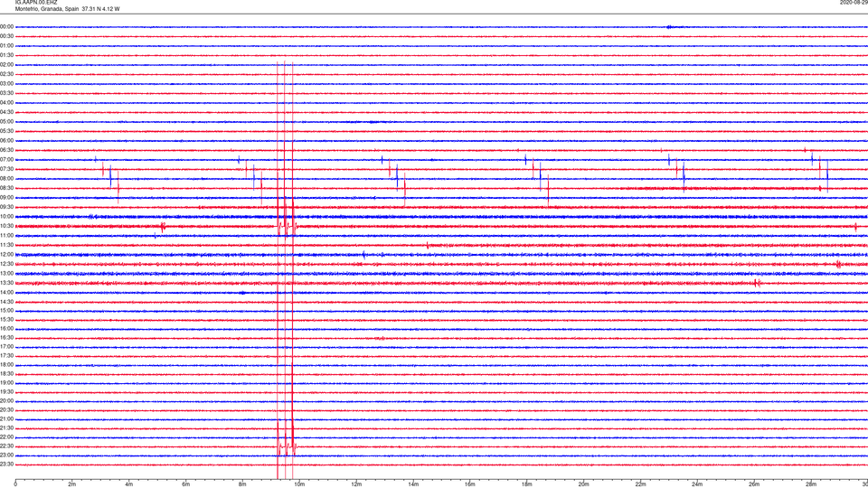The height and width of the screenshot is (488, 868).
Task: Pick the 13:00 time label
Action: click(6, 273)
